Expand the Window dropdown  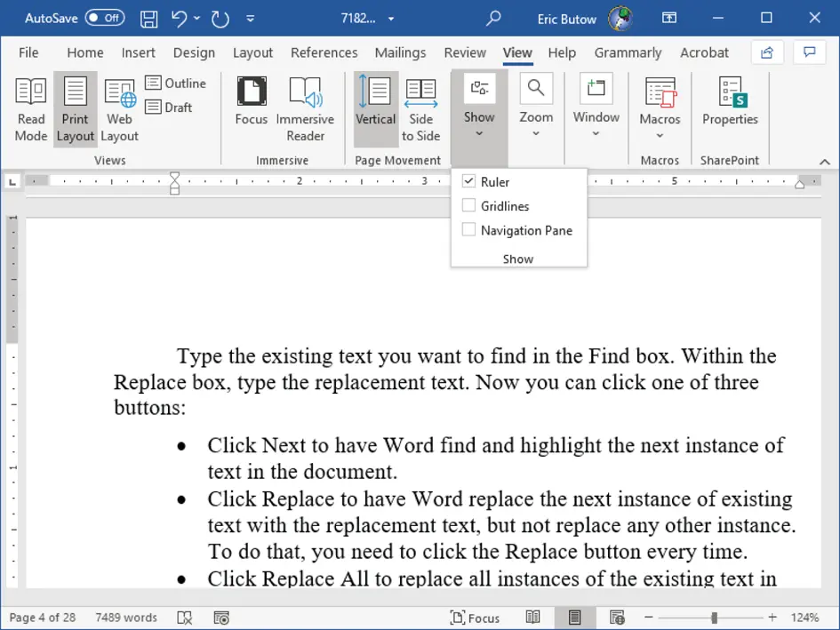(x=596, y=108)
